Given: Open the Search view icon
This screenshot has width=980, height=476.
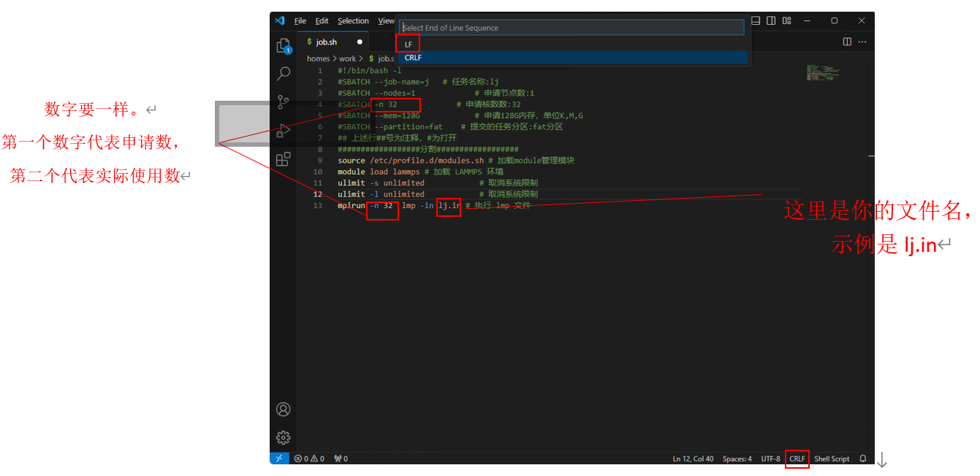Looking at the screenshot, I should (x=284, y=74).
